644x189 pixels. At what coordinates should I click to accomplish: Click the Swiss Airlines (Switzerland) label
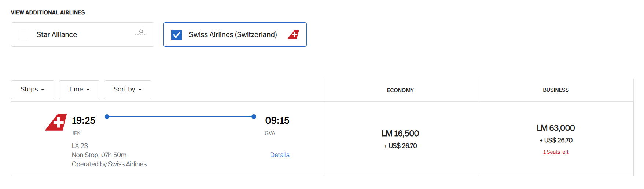233,34
